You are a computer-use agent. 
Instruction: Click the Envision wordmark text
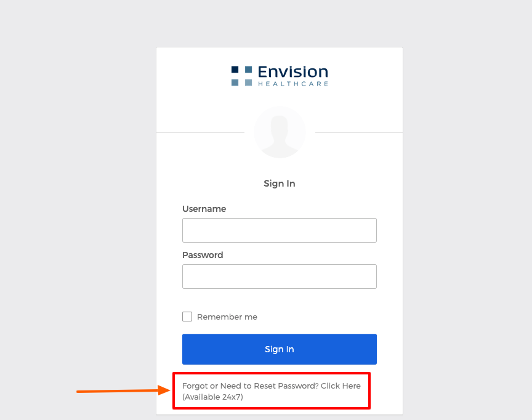(x=292, y=71)
